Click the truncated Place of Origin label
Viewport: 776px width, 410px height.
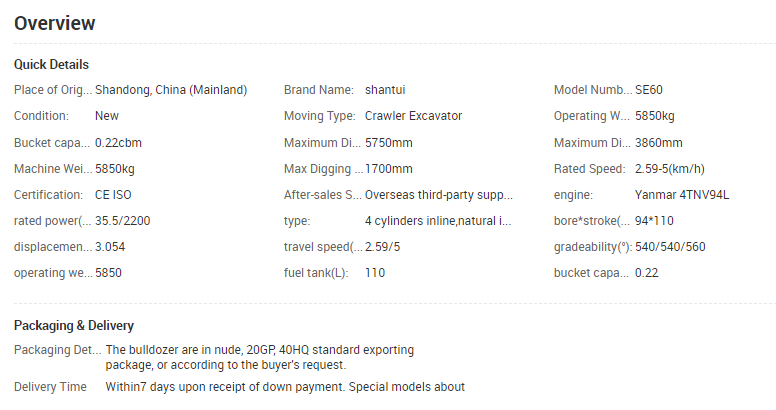point(53,90)
